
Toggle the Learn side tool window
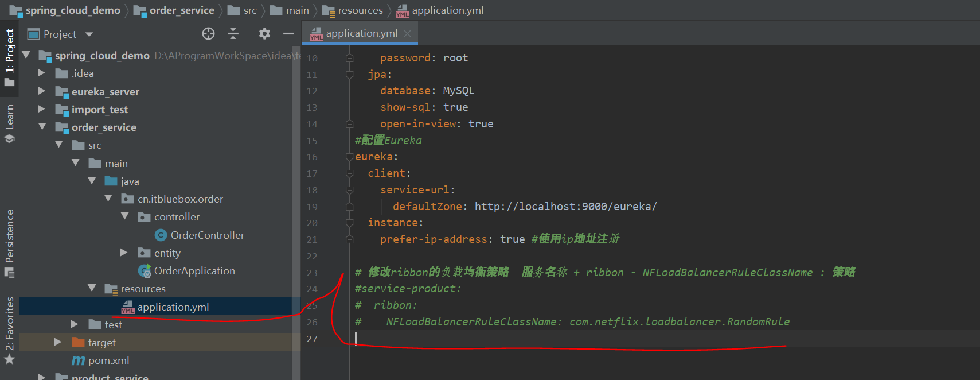click(x=9, y=123)
